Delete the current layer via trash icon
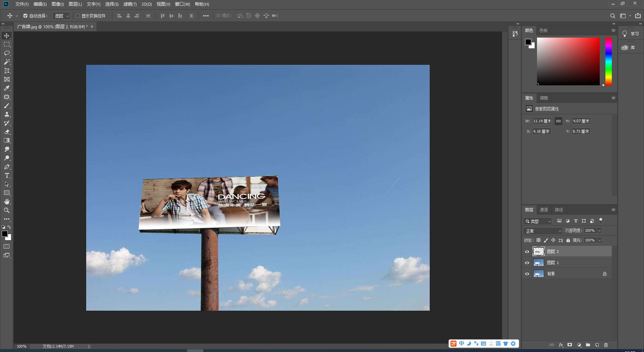This screenshot has height=352, width=644. click(605, 345)
